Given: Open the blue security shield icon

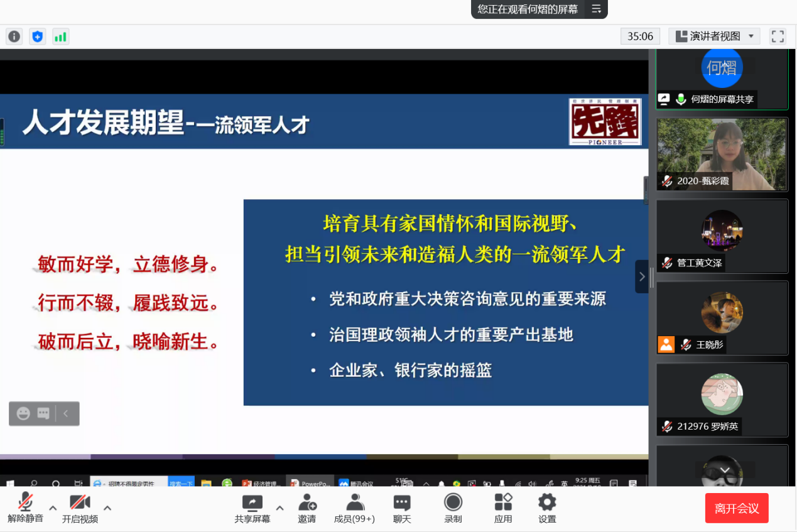Looking at the screenshot, I should click(38, 36).
